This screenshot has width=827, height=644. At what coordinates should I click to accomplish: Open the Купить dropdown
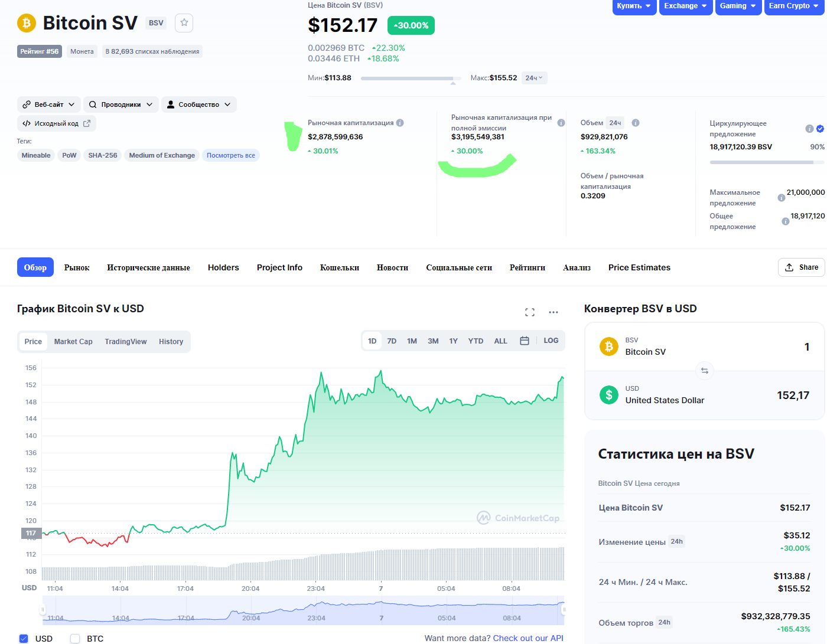pyautogui.click(x=634, y=6)
